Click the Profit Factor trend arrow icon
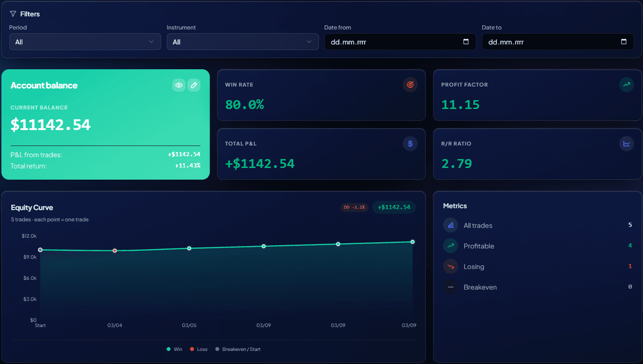 pos(627,85)
